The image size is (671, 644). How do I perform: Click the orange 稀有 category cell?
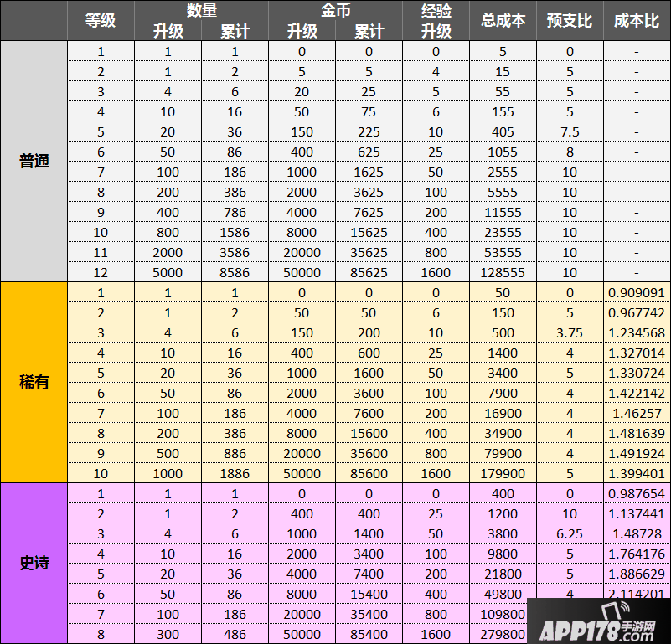pyautogui.click(x=34, y=383)
